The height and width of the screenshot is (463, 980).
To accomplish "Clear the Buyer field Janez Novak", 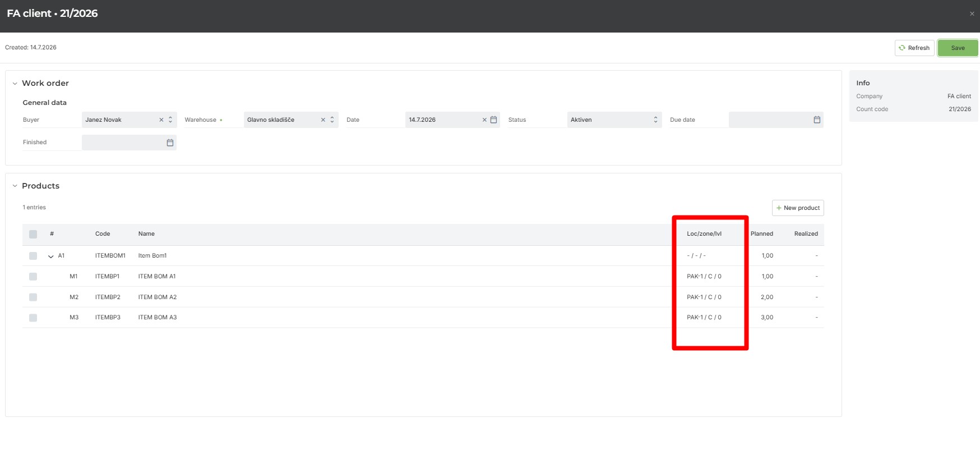I will [x=161, y=120].
